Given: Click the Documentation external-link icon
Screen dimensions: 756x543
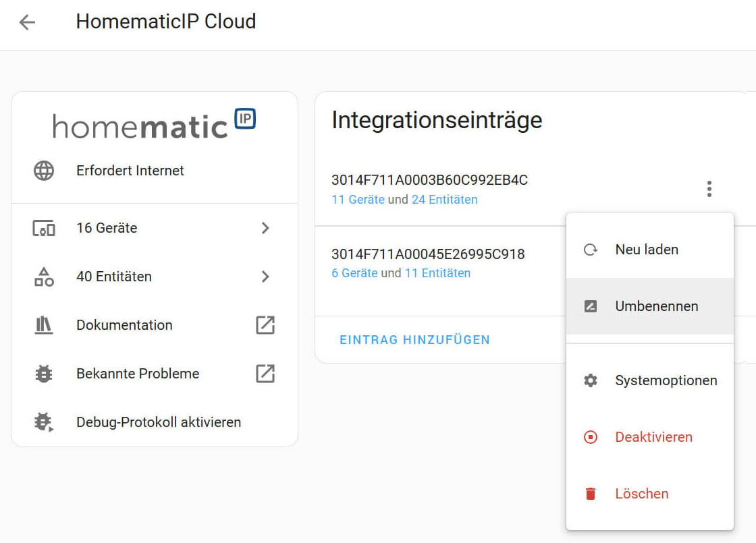Looking at the screenshot, I should pyautogui.click(x=265, y=325).
